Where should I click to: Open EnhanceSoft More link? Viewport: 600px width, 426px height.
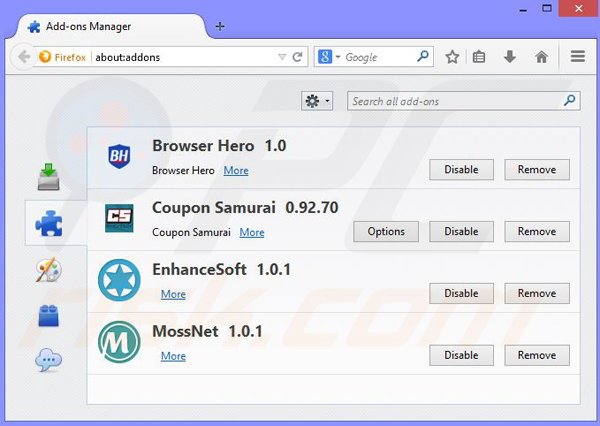click(173, 294)
